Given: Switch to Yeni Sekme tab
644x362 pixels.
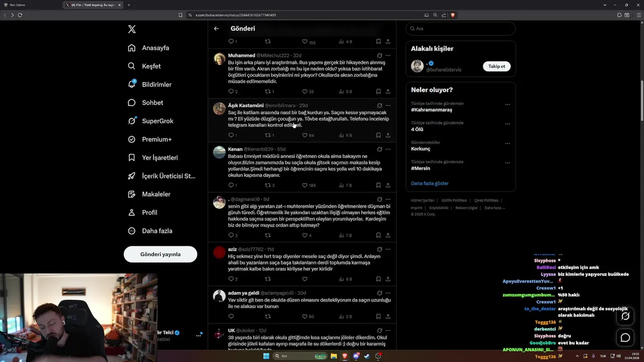Looking at the screenshot, I should (x=31, y=5).
